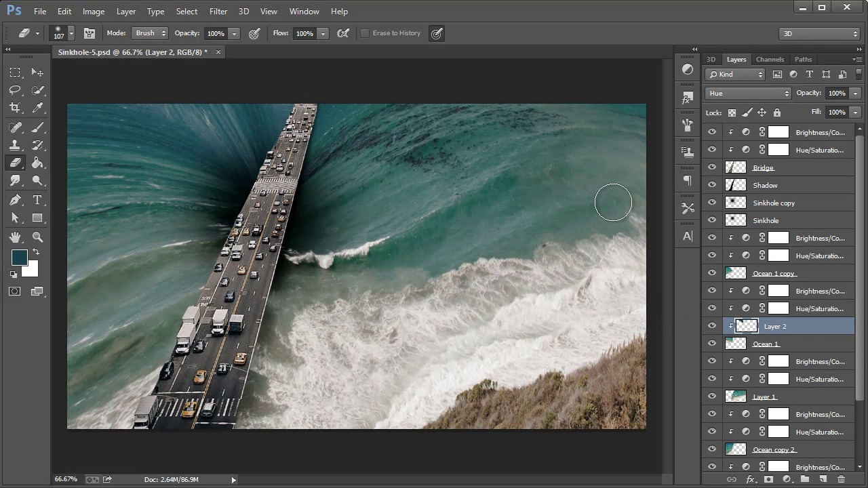The image size is (868, 488).
Task: Switch to the Channels tab
Action: click(770, 60)
